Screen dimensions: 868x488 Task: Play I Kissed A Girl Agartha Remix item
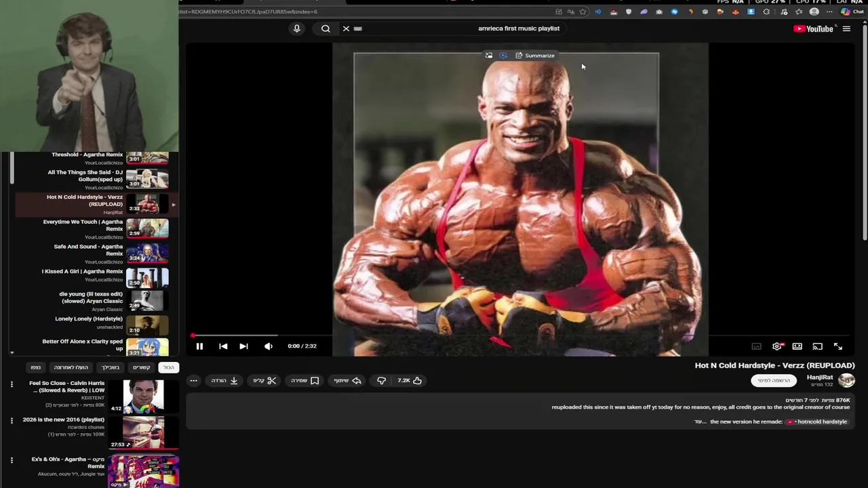95,278
